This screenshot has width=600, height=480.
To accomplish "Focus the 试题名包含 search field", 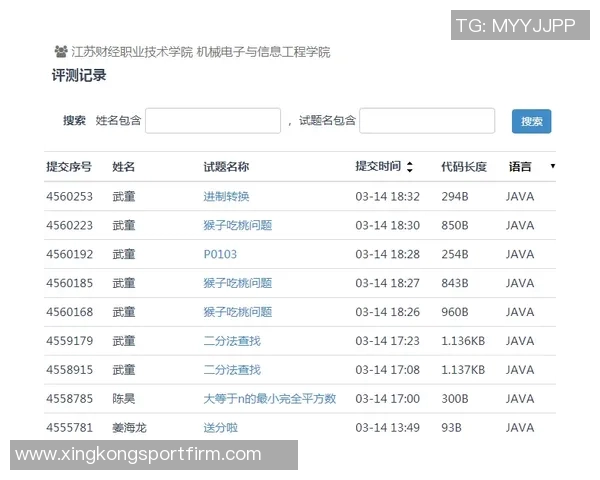I will point(427,121).
